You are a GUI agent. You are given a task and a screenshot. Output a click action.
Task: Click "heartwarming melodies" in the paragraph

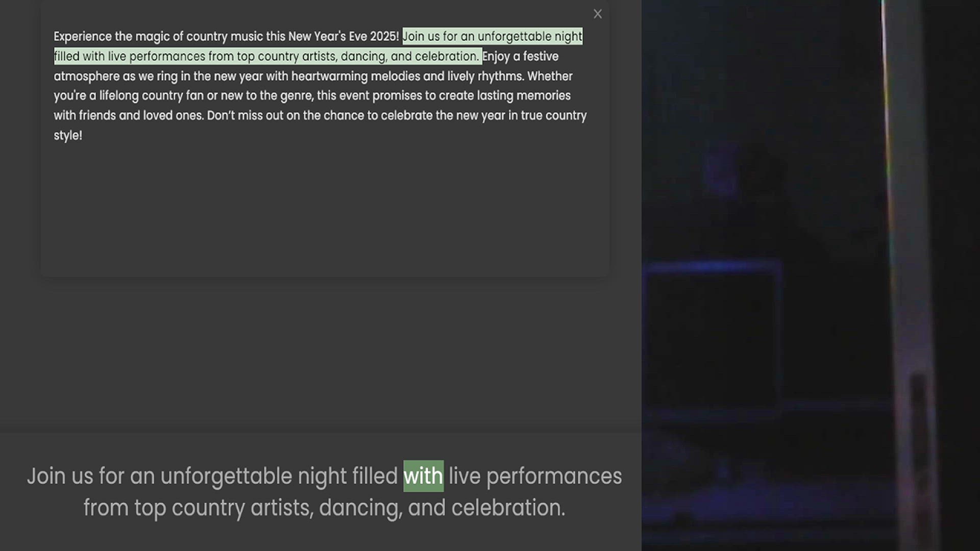[355, 77]
